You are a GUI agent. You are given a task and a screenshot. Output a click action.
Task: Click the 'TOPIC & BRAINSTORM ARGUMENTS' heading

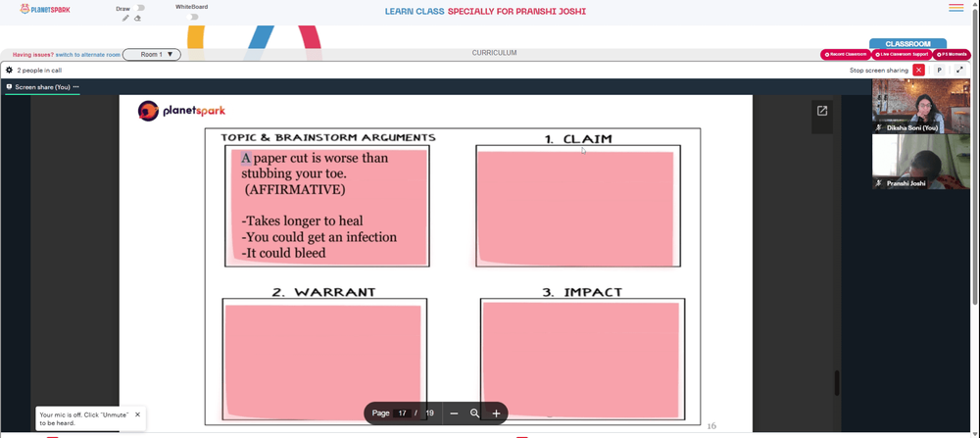click(327, 137)
